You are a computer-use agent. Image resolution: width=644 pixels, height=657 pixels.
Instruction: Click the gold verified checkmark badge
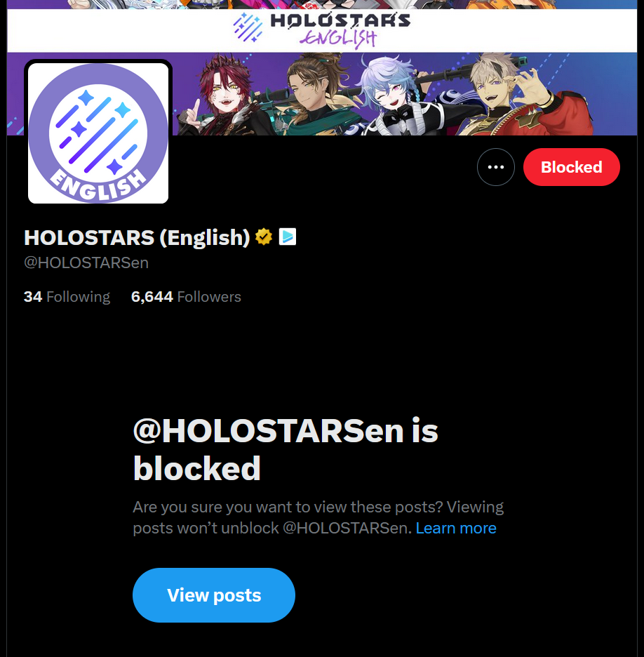click(264, 237)
